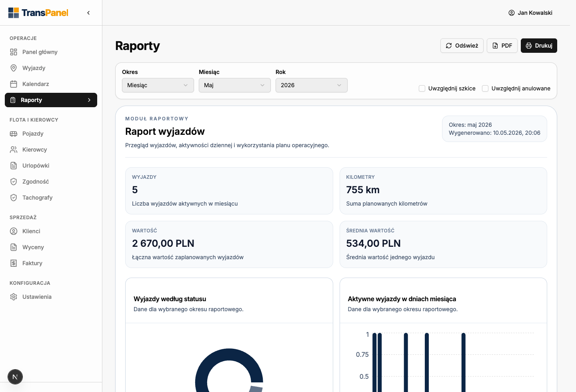Screen dimensions: 576x392
Task: Open Klienci in the sidebar
Action: pos(51,231)
